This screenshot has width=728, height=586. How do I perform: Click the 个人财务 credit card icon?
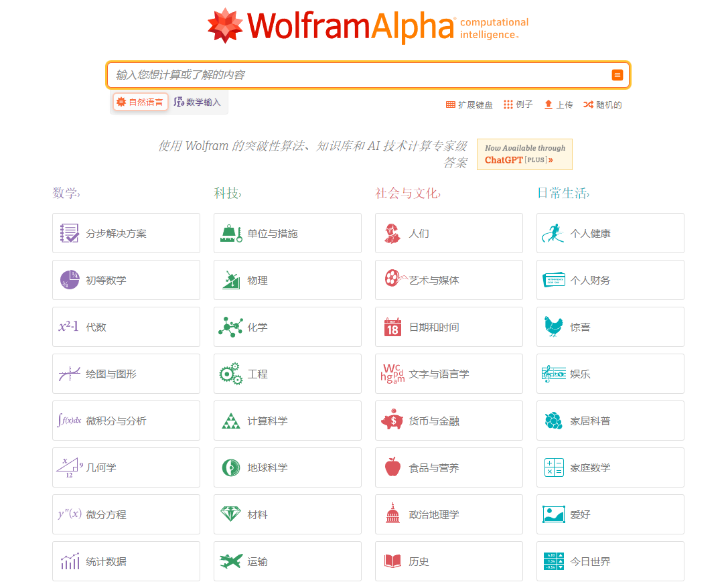click(554, 279)
